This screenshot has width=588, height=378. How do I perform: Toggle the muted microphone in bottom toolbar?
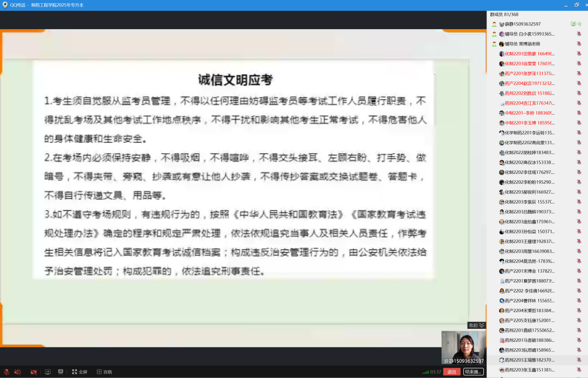pyautogui.click(x=6, y=372)
